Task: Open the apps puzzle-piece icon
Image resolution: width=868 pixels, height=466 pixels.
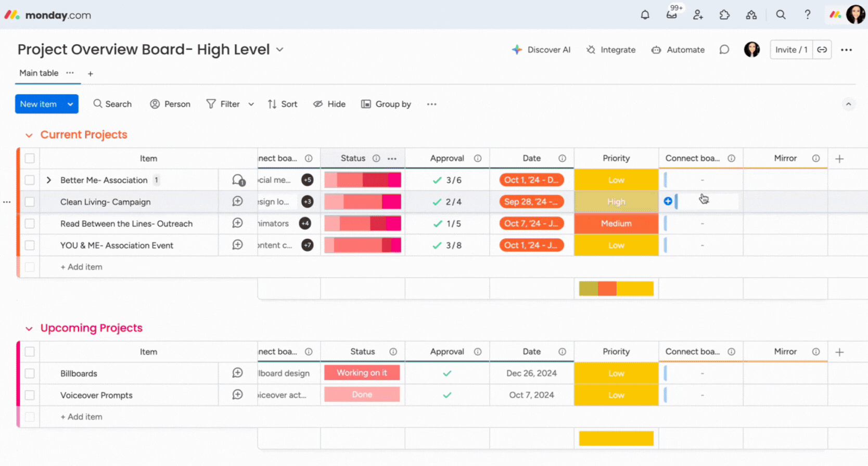Action: [724, 15]
